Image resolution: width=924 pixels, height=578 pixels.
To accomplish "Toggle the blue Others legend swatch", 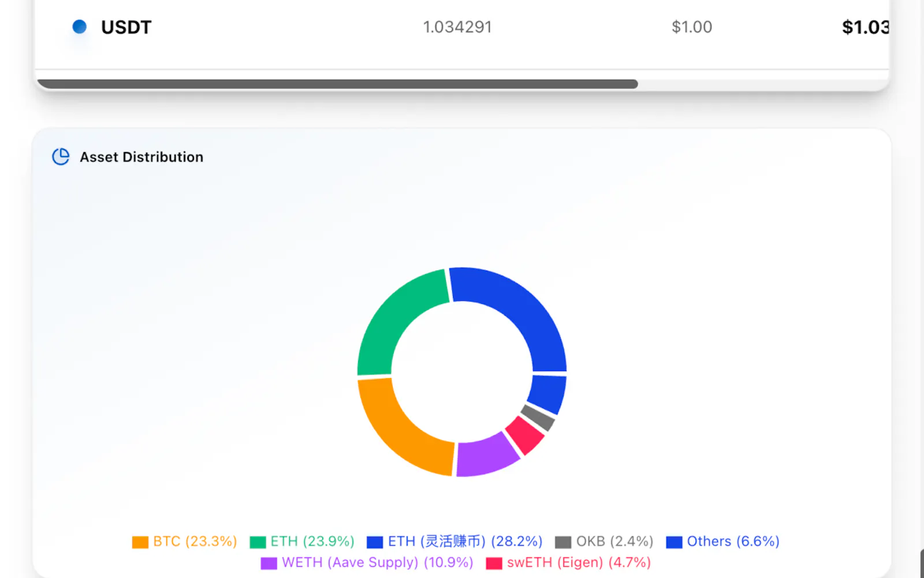I will [x=674, y=542].
